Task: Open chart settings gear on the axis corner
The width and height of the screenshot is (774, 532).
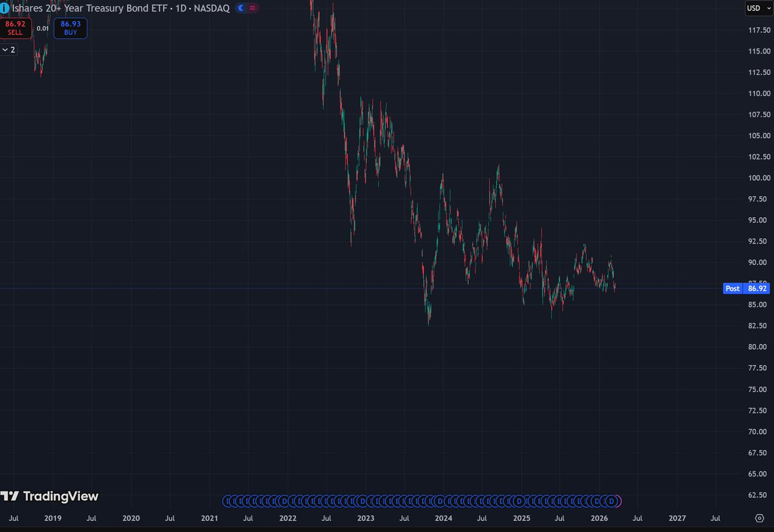Action: (759, 518)
